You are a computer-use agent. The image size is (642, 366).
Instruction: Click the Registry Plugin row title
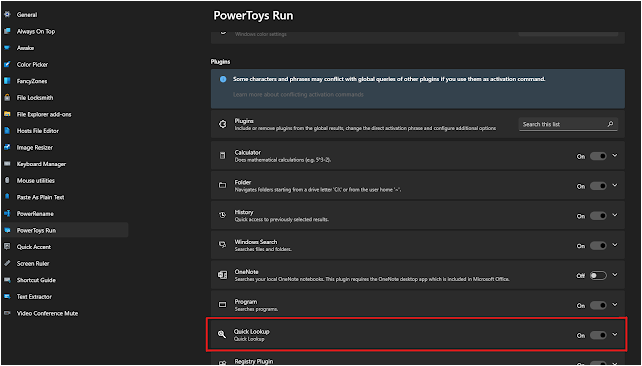pos(253,361)
